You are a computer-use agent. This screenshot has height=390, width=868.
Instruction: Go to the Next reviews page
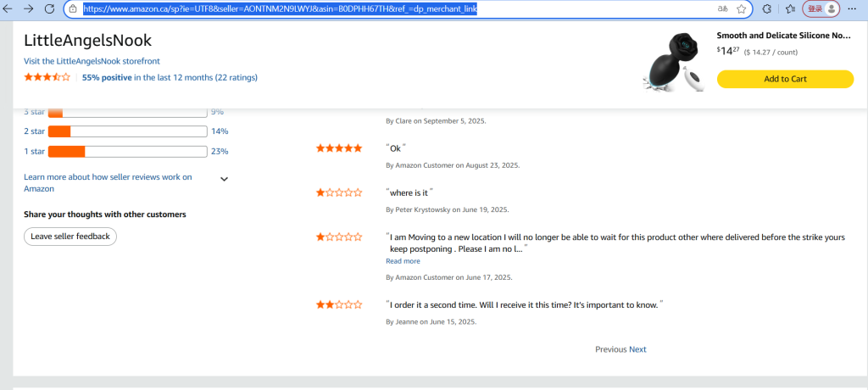pos(637,349)
